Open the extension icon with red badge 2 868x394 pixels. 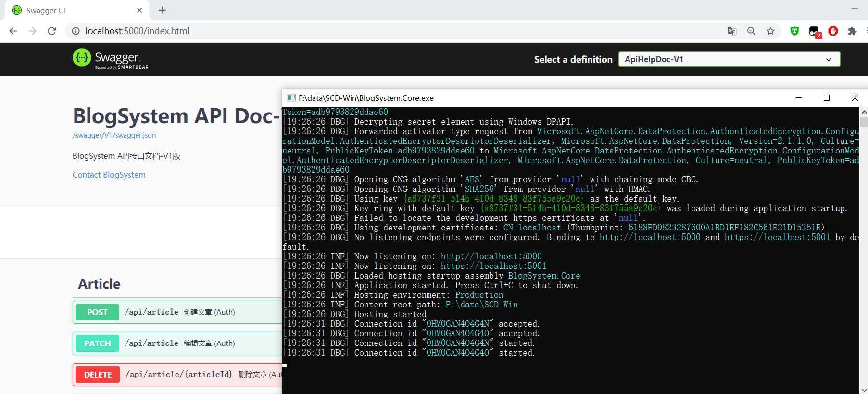pyautogui.click(x=815, y=32)
